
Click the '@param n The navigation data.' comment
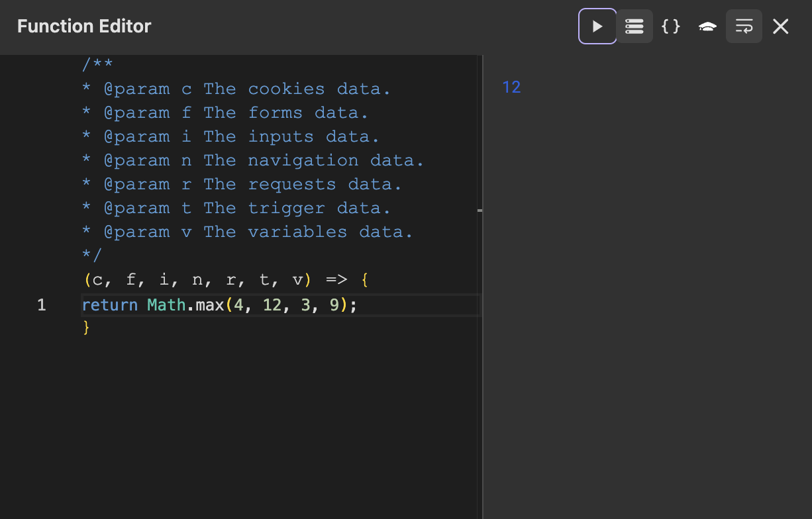click(x=253, y=161)
